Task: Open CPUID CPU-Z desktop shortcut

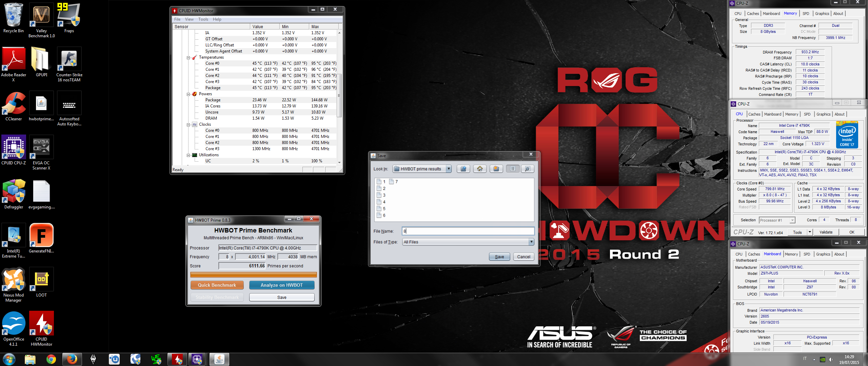Action: pos(14,150)
